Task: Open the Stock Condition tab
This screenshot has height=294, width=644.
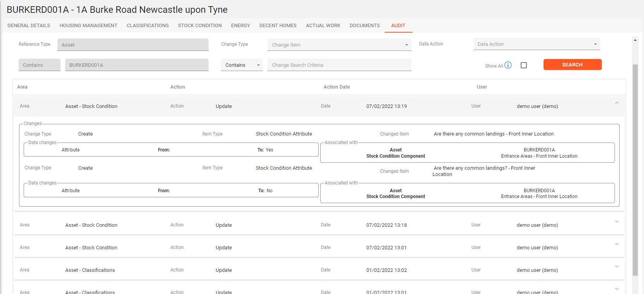Action: pyautogui.click(x=200, y=26)
